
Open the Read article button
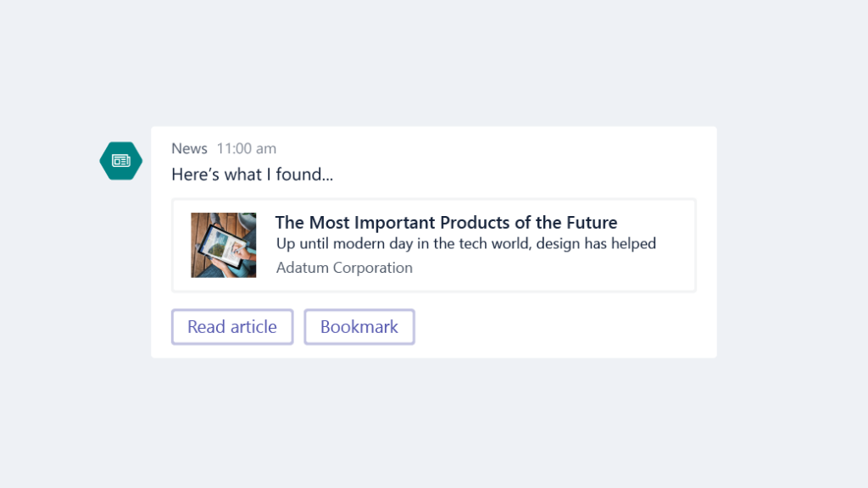232,326
